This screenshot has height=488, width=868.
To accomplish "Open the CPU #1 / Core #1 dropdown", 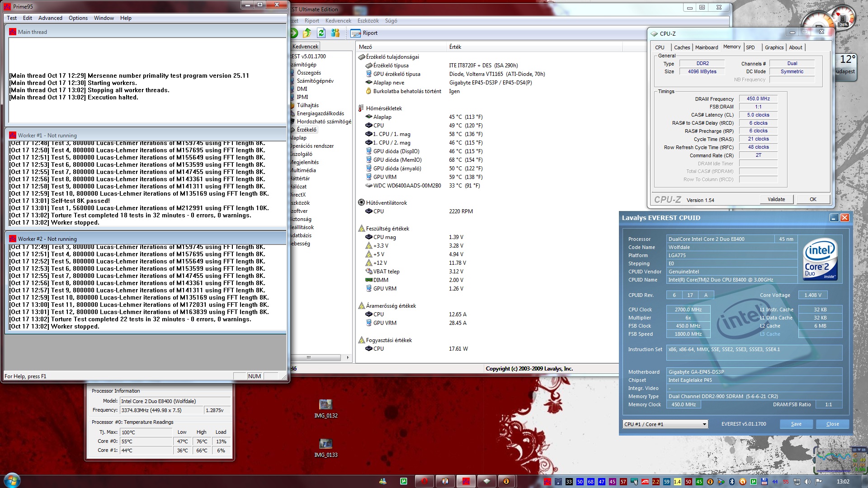I will click(665, 424).
